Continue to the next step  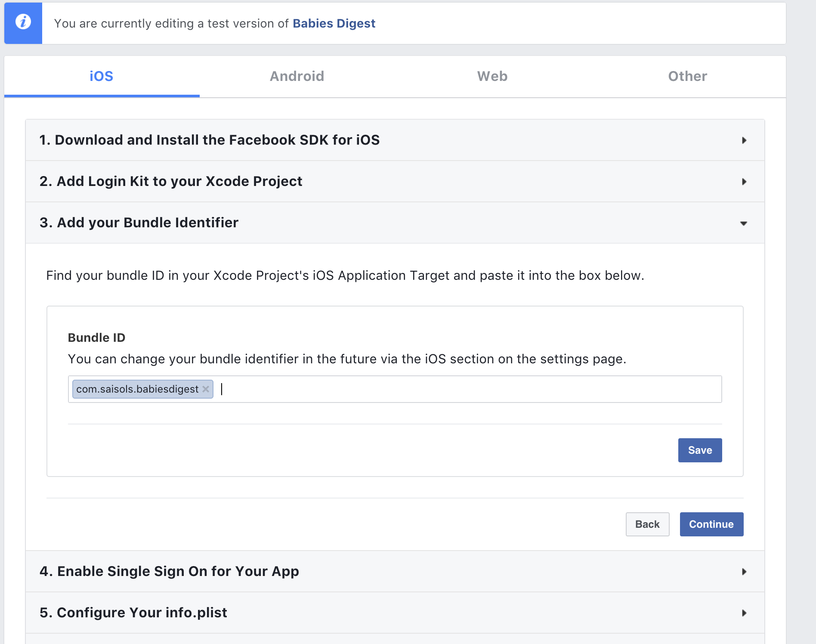(x=711, y=524)
